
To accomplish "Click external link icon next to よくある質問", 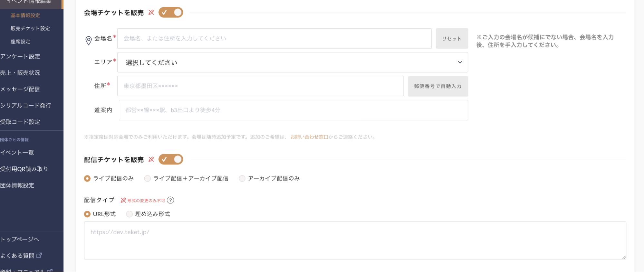I will coord(39,255).
